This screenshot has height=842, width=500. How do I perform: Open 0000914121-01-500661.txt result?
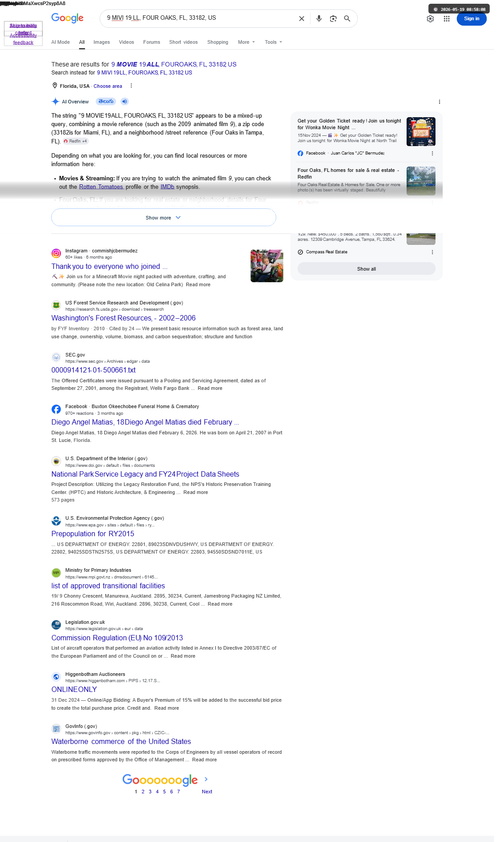coord(93,370)
